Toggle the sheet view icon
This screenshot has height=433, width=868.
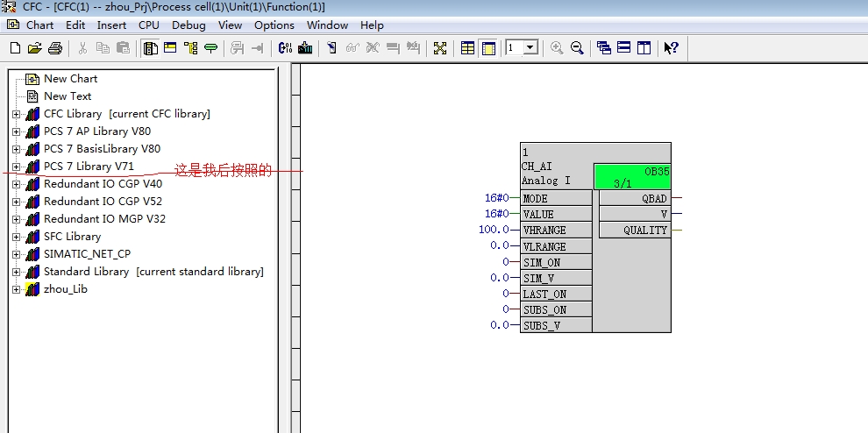point(488,48)
